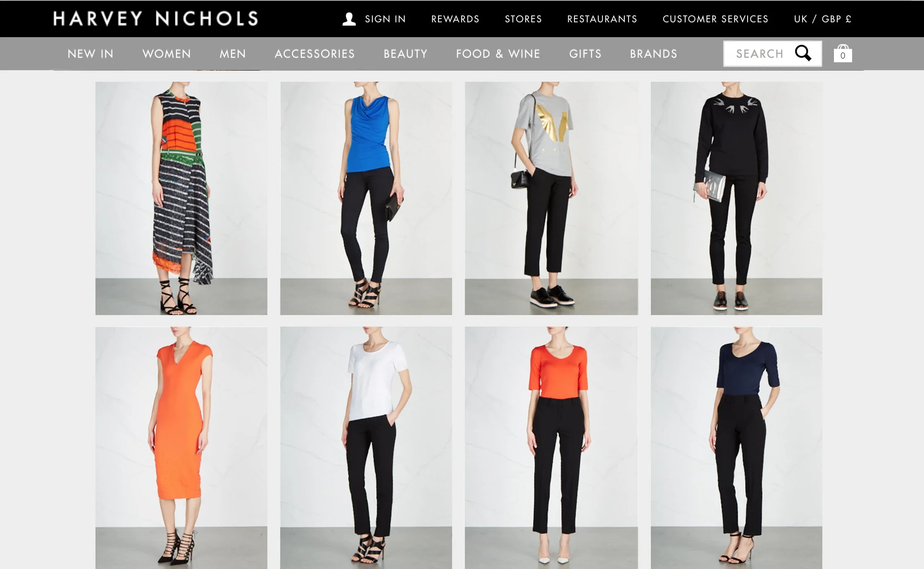Open the Women menu
Screen dimensions: 924x569
pyautogui.click(x=167, y=54)
